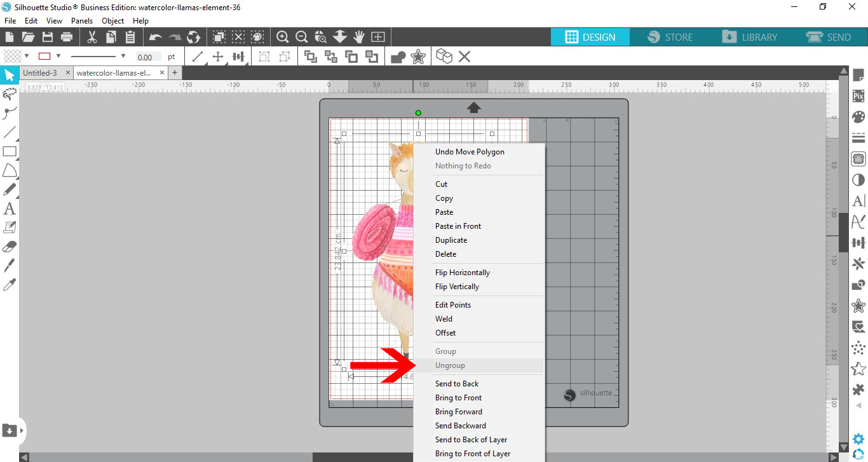
Task: Open the File menu
Action: click(x=10, y=21)
